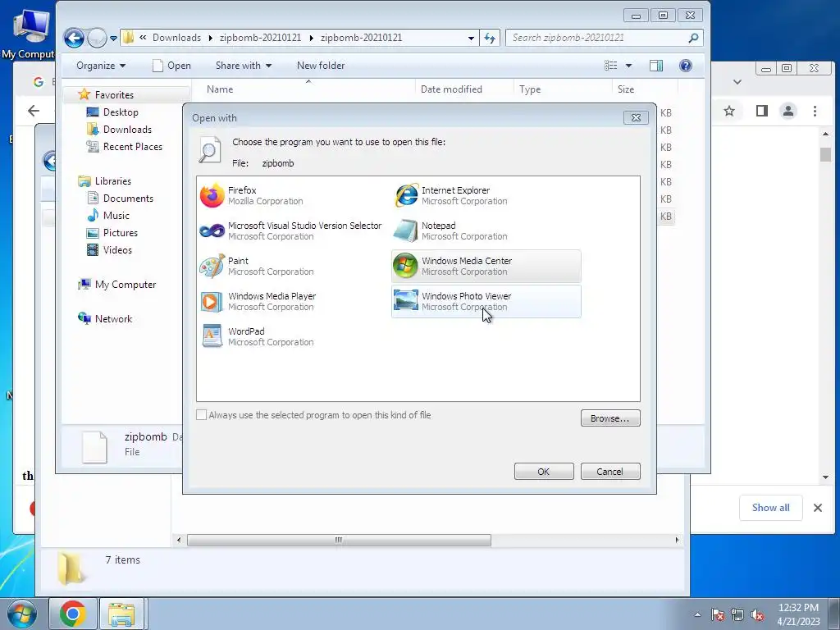Viewport: 840px width, 630px height.
Task: Sort by the Type column header
Action: pos(563,89)
